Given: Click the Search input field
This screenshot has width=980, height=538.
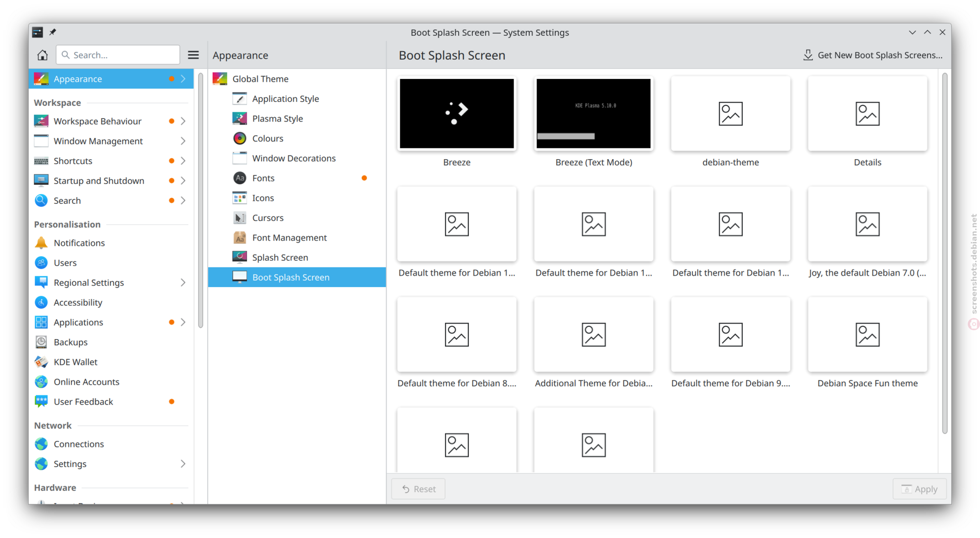Looking at the screenshot, I should pyautogui.click(x=118, y=55).
